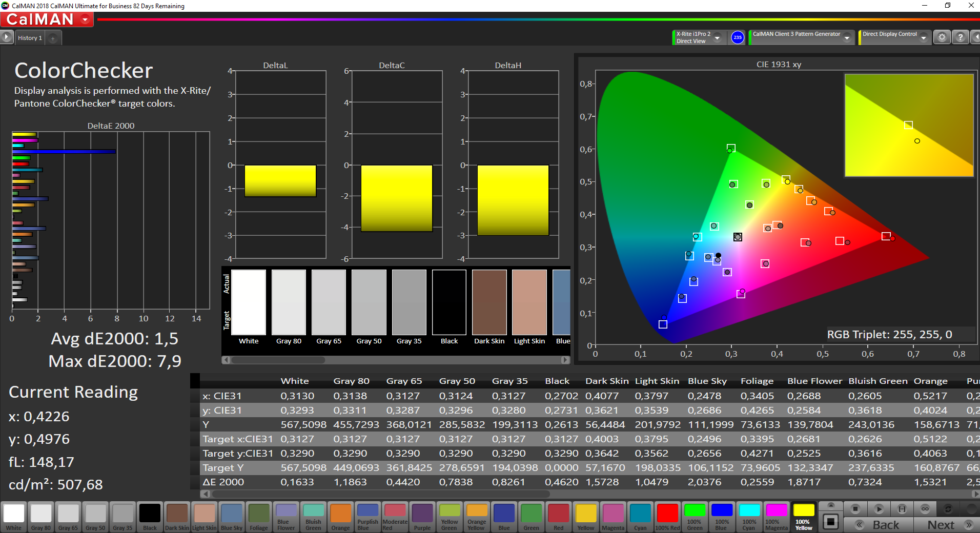Select the Orange patch button
The width and height of the screenshot is (980, 533).
click(x=340, y=517)
